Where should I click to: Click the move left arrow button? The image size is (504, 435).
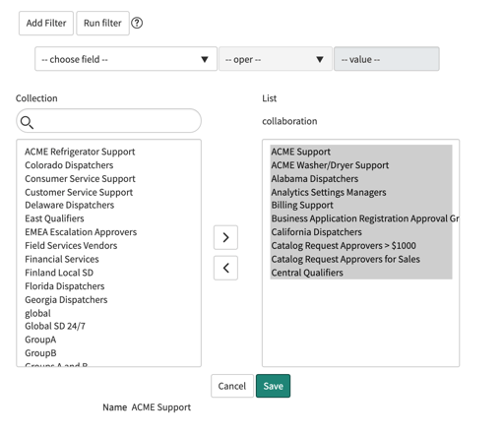(225, 268)
